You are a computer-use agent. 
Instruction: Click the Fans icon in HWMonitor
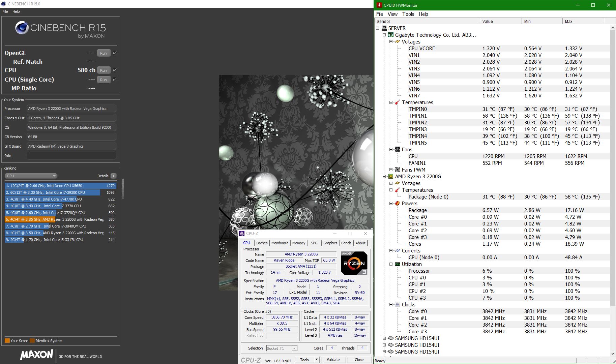point(398,150)
